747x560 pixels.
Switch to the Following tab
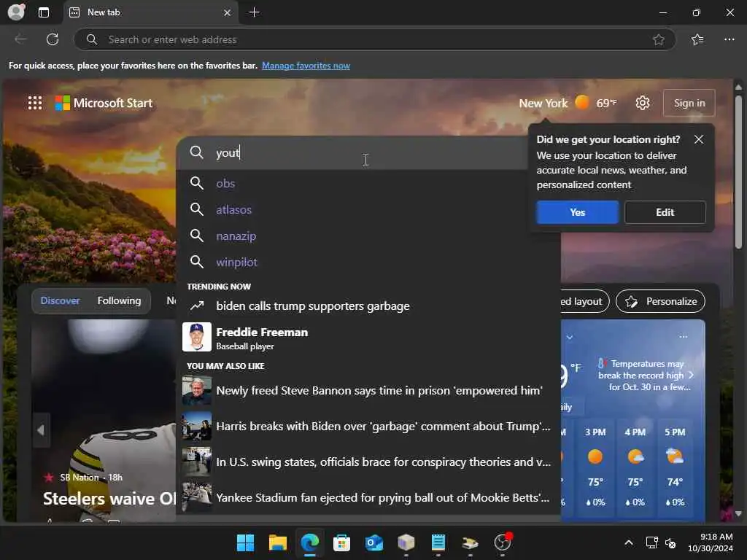pyautogui.click(x=119, y=300)
